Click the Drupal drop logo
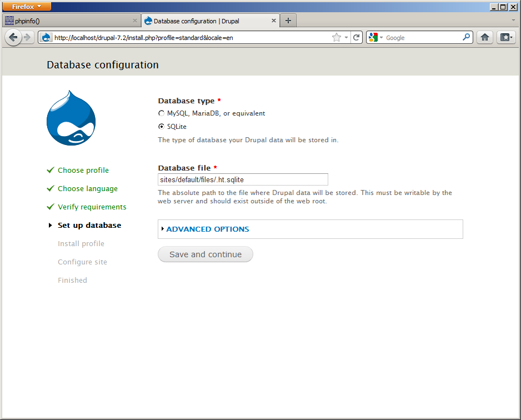The image size is (521, 420). (71, 118)
